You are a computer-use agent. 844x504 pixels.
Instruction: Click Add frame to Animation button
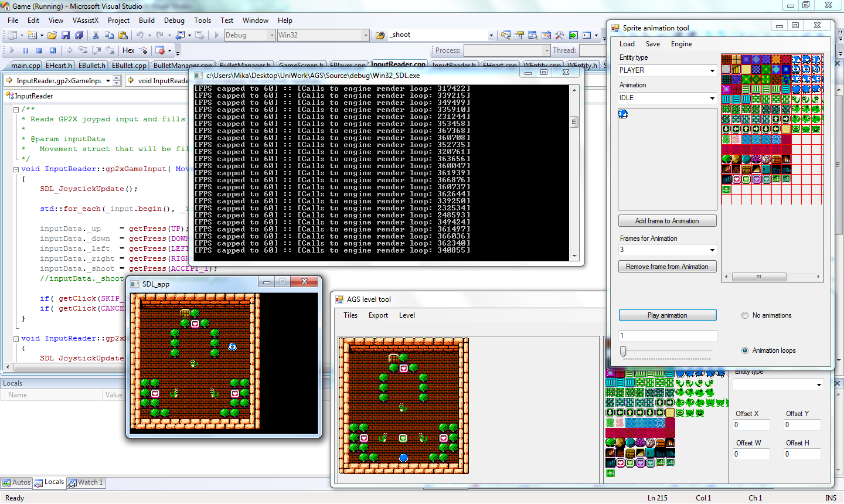667,221
